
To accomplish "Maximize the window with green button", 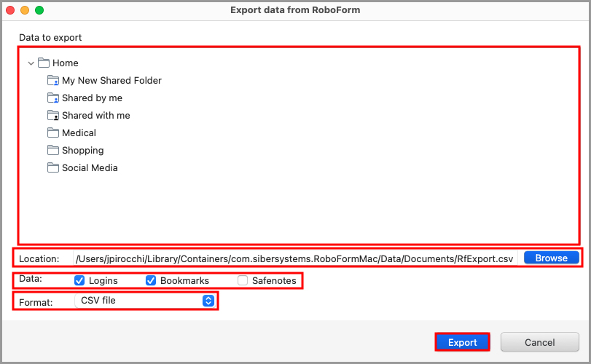I will point(39,10).
